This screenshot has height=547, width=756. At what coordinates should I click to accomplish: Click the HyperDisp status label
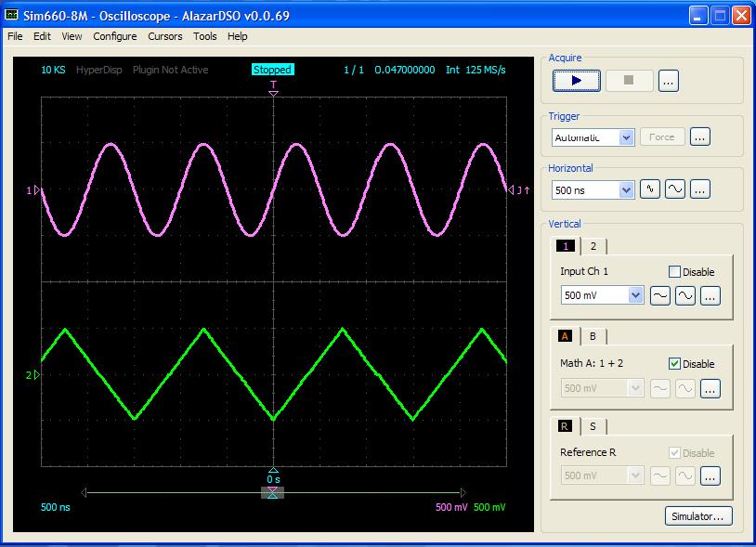coord(98,70)
